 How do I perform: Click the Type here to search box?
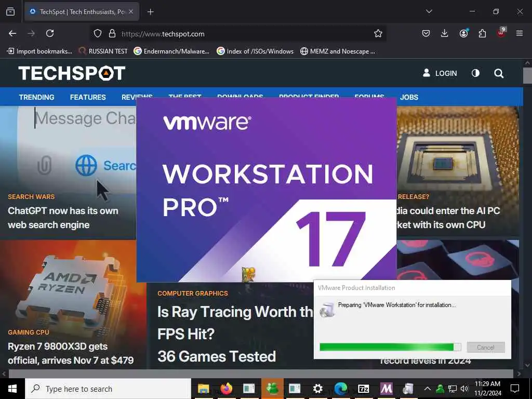[108, 389]
